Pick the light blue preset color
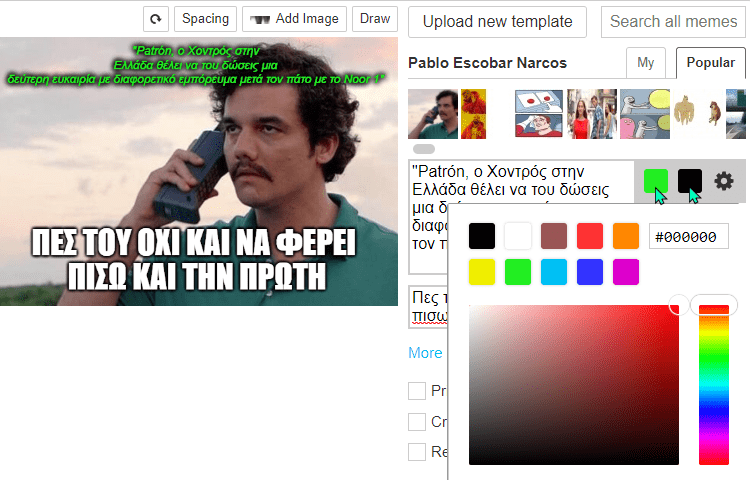750x480 pixels. point(554,272)
